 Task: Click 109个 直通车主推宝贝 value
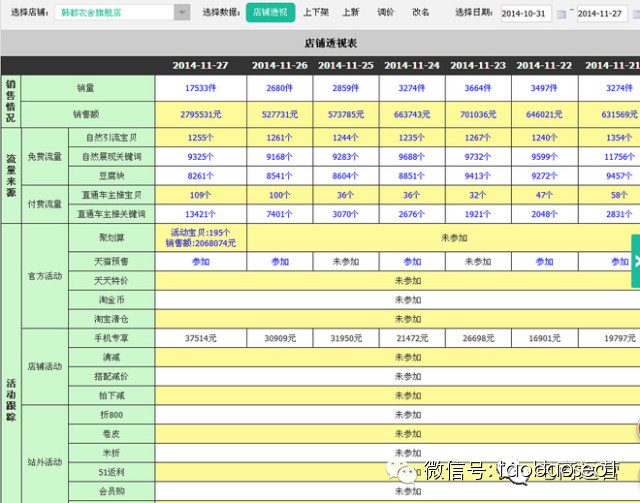tap(200, 195)
